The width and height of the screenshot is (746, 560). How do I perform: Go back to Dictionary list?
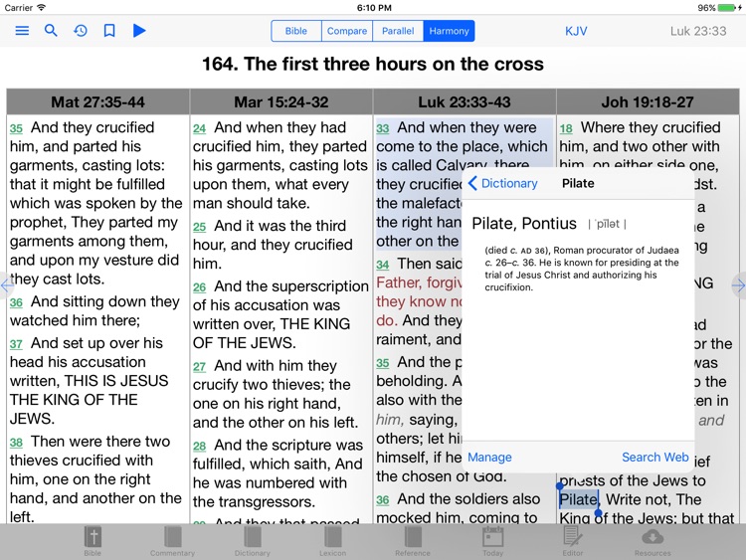pos(503,183)
